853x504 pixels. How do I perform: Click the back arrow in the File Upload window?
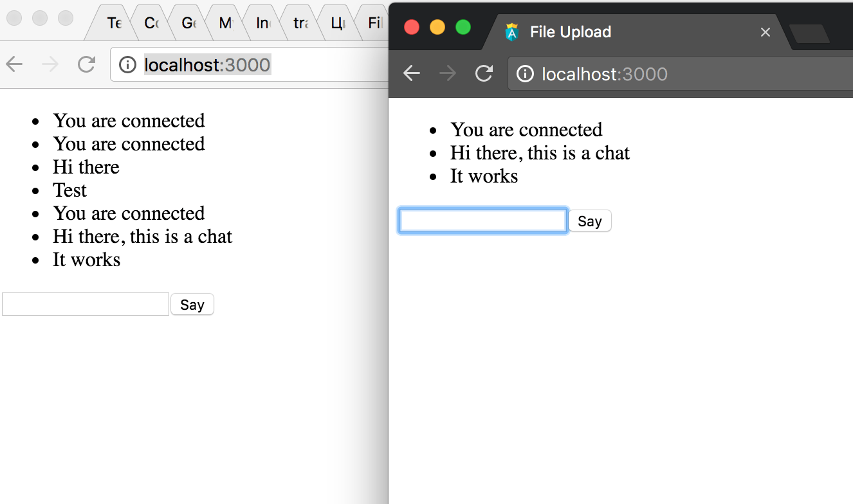click(412, 73)
